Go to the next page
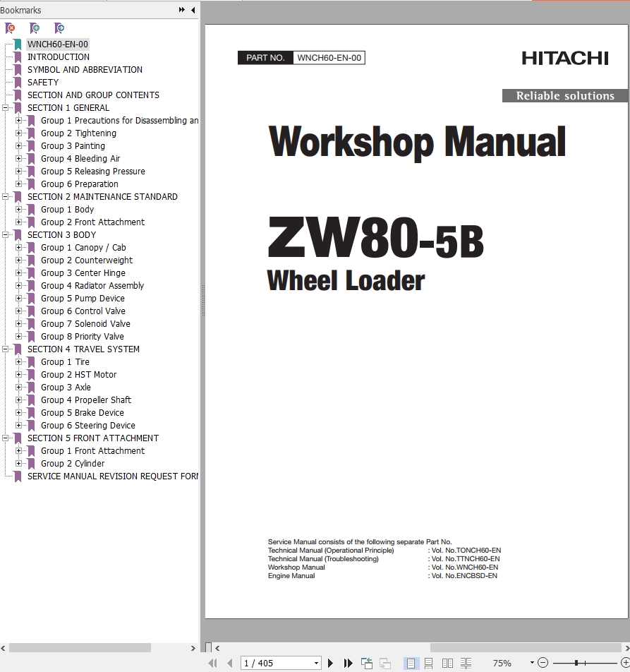Viewport: 630px width, 672px height. [x=330, y=663]
